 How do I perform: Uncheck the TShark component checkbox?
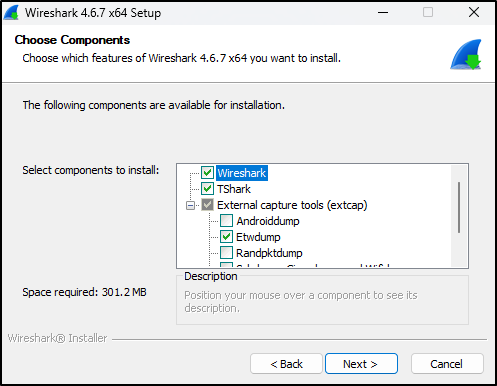[x=207, y=189]
